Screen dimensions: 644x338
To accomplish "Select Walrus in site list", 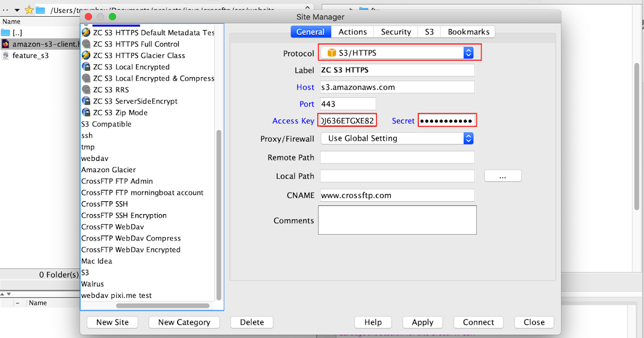I will [x=92, y=284].
